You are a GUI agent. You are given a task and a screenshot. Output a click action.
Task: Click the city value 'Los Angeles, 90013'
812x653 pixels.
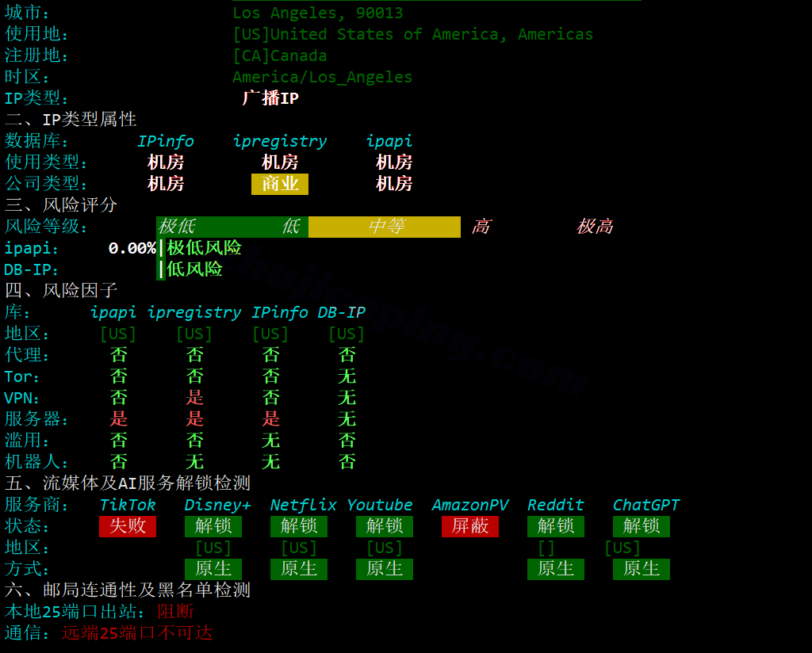click(x=317, y=13)
